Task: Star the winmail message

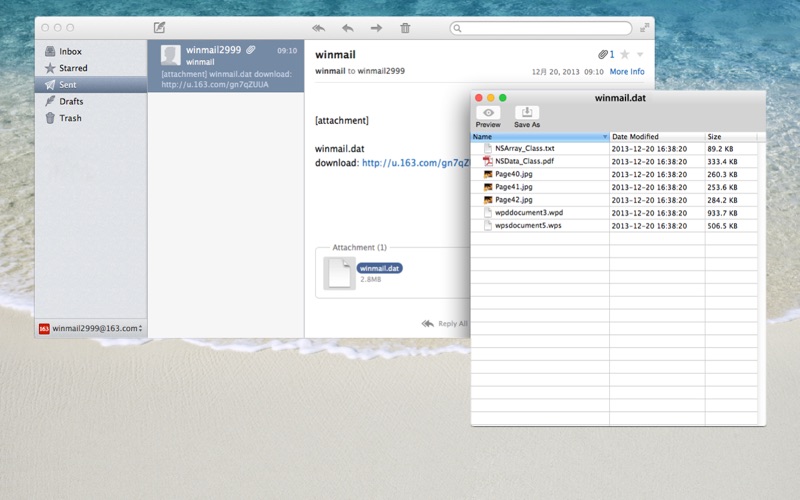Action: click(x=625, y=54)
